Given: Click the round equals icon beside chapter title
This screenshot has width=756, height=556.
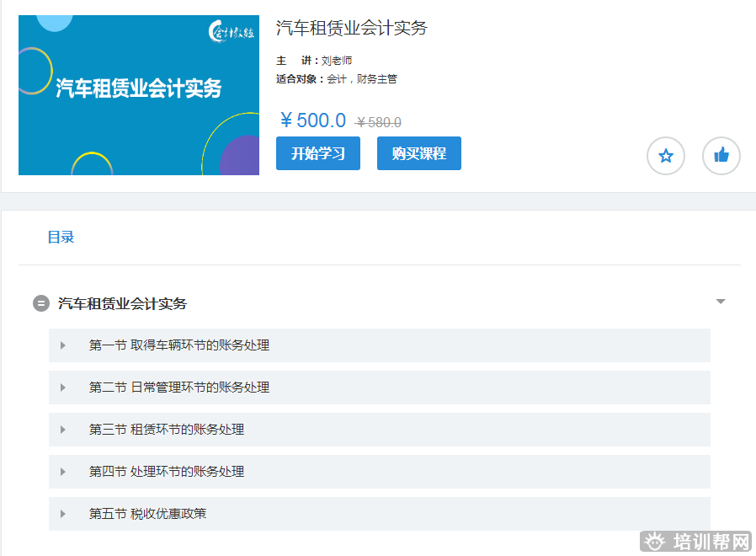Looking at the screenshot, I should click(x=41, y=303).
